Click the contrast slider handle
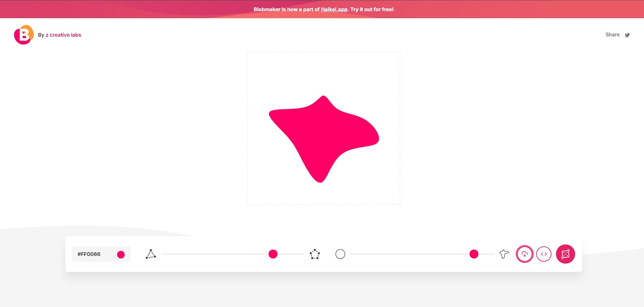Screen dimensions: 644x307 [x=474, y=254]
